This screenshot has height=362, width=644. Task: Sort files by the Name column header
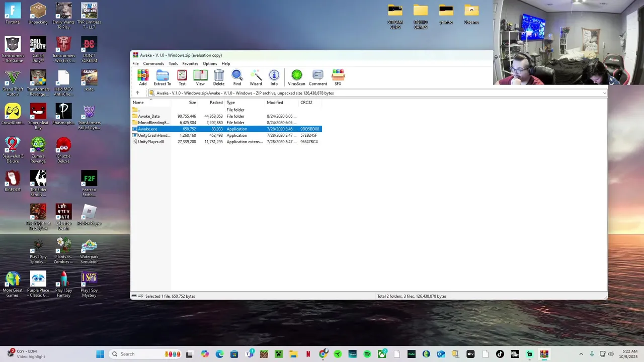point(151,103)
